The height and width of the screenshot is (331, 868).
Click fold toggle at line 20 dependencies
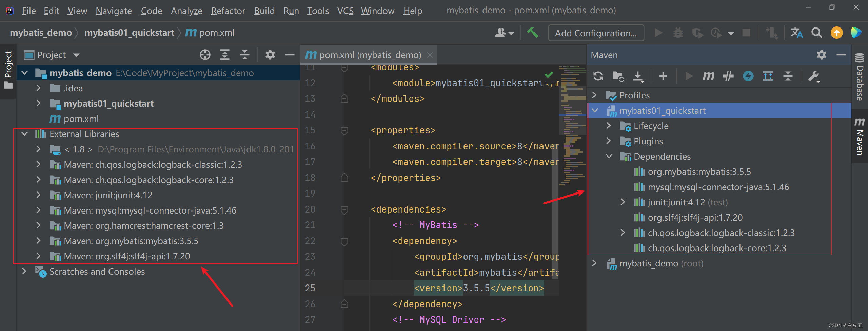tap(344, 209)
